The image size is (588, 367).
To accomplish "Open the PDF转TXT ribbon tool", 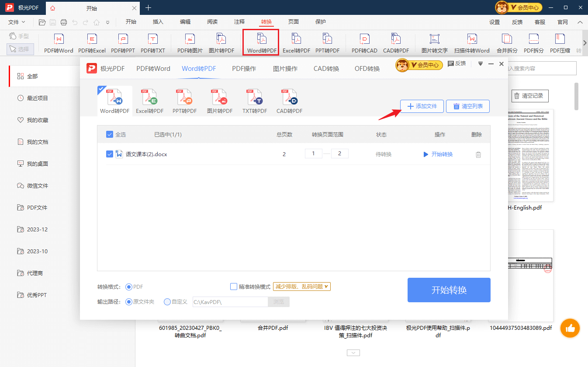I will 153,43.
